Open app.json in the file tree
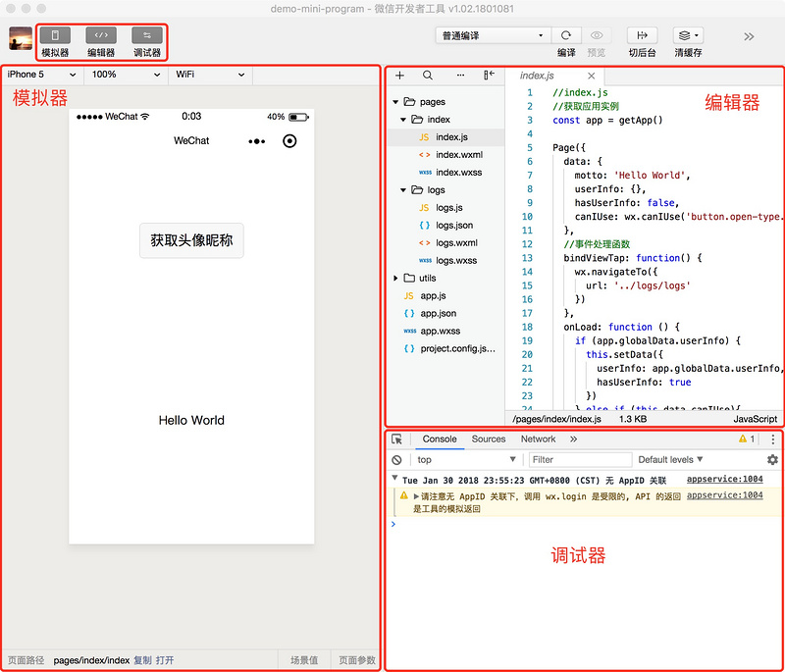The height and width of the screenshot is (672, 785). [x=446, y=313]
